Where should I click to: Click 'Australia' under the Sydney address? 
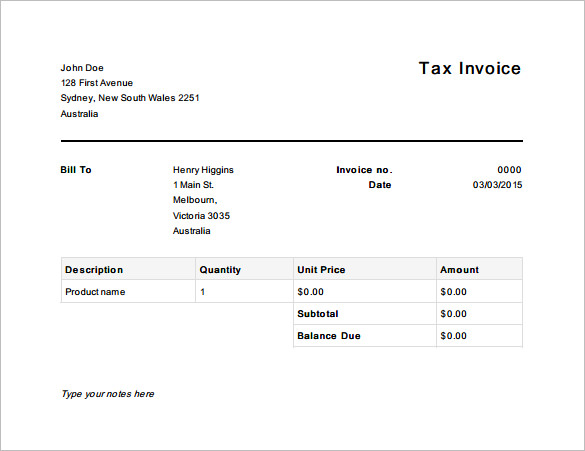(x=79, y=114)
